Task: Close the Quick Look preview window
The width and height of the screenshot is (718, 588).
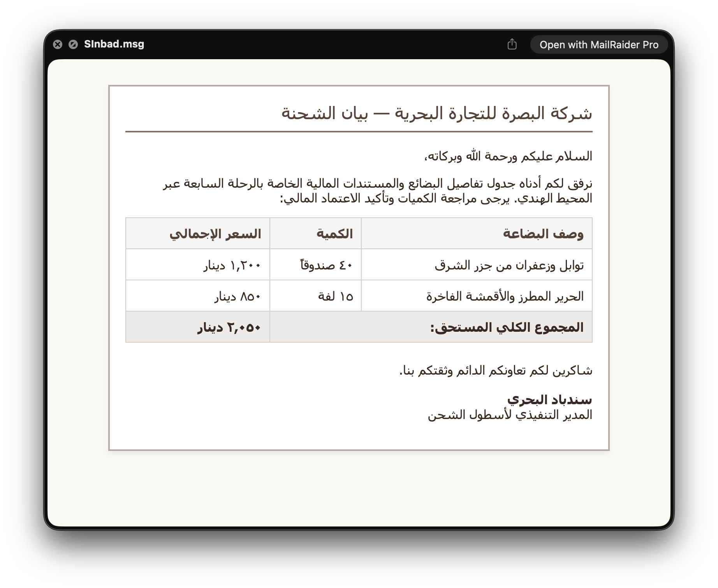Action: [58, 44]
